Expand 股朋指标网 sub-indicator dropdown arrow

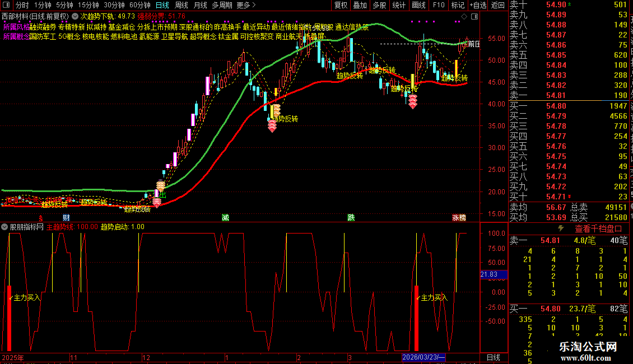(x=4, y=227)
